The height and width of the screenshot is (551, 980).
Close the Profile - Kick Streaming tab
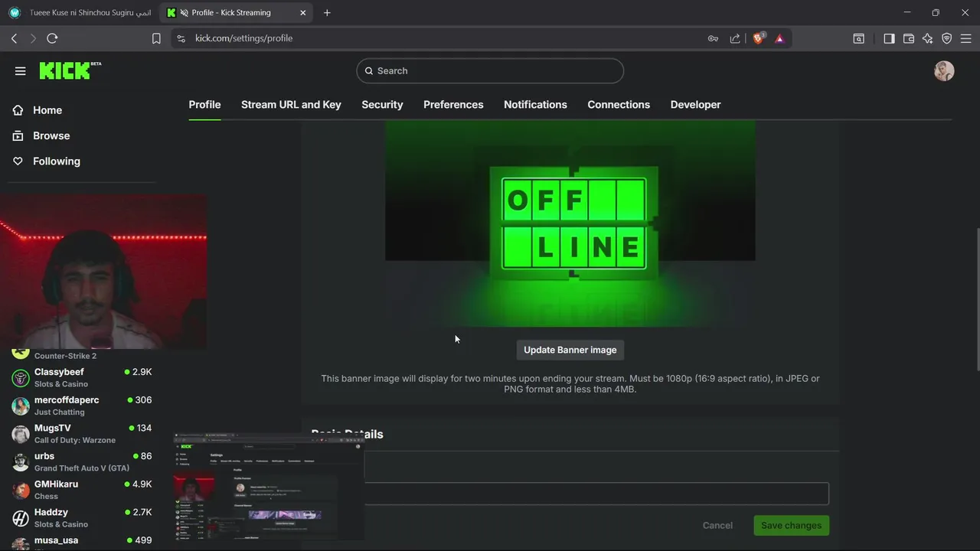[303, 13]
